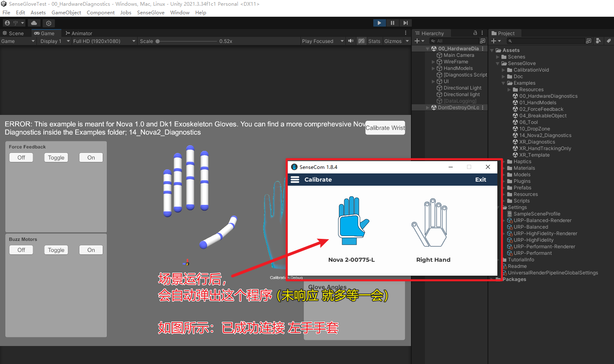This screenshot has height=364, width=614.
Task: Pause the running game with the Pause button
Action: tap(393, 23)
